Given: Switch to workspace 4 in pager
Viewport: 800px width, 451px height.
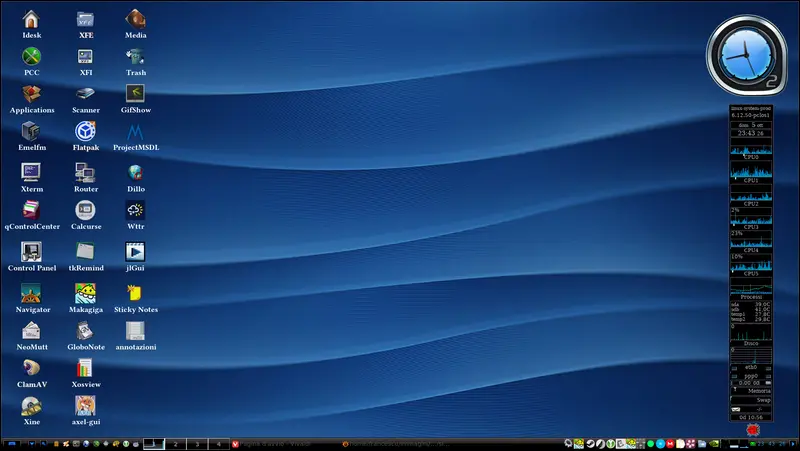Looking at the screenshot, I should pos(219,444).
